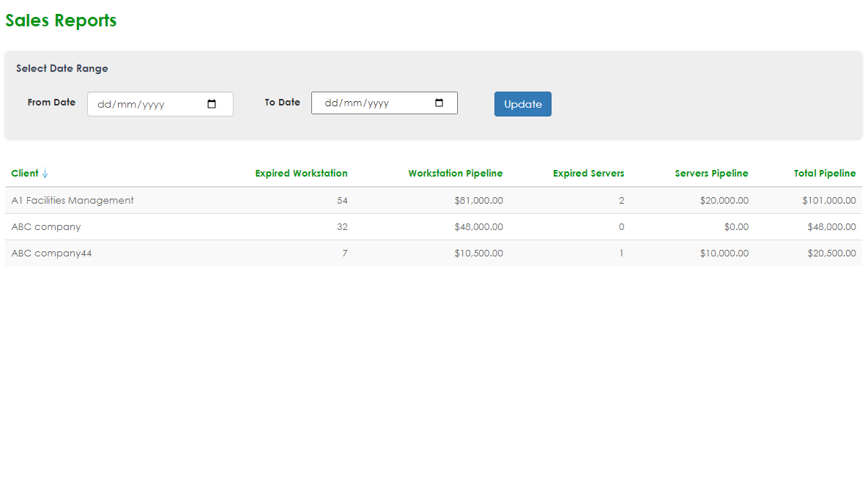868x496 pixels.
Task: Select the ABC company44 client name
Action: click(x=51, y=253)
